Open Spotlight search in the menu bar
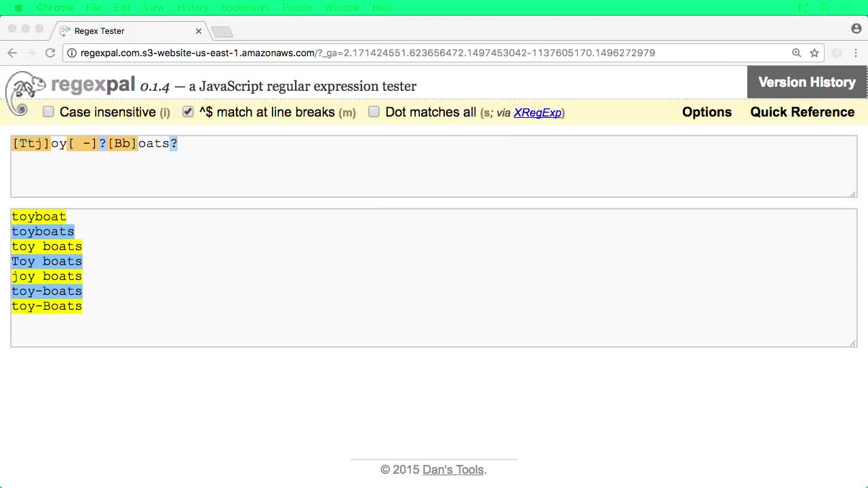 click(x=825, y=7)
